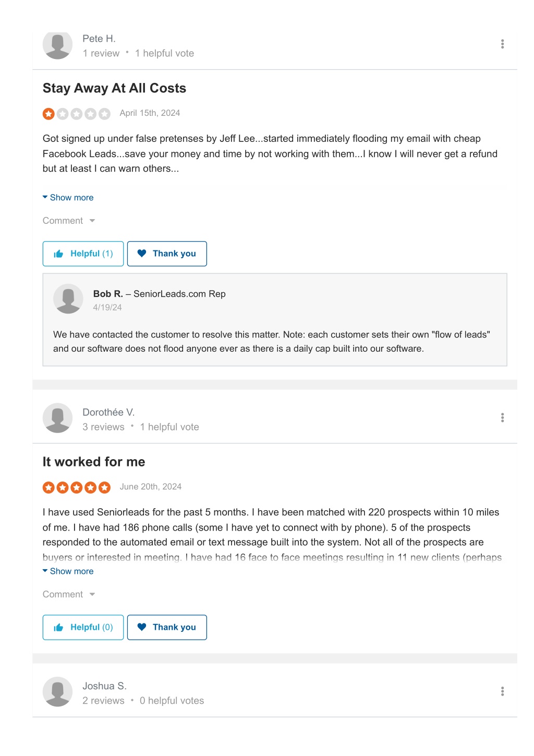Open Comment dropdown under Pete H.'s review
This screenshot has height=756, width=534.
tap(69, 221)
